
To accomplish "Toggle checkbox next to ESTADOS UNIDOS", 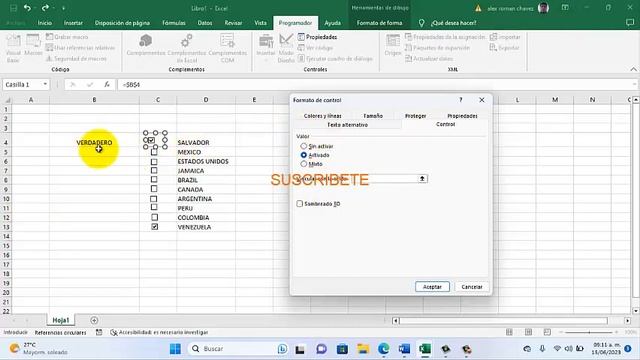I will click(154, 162).
